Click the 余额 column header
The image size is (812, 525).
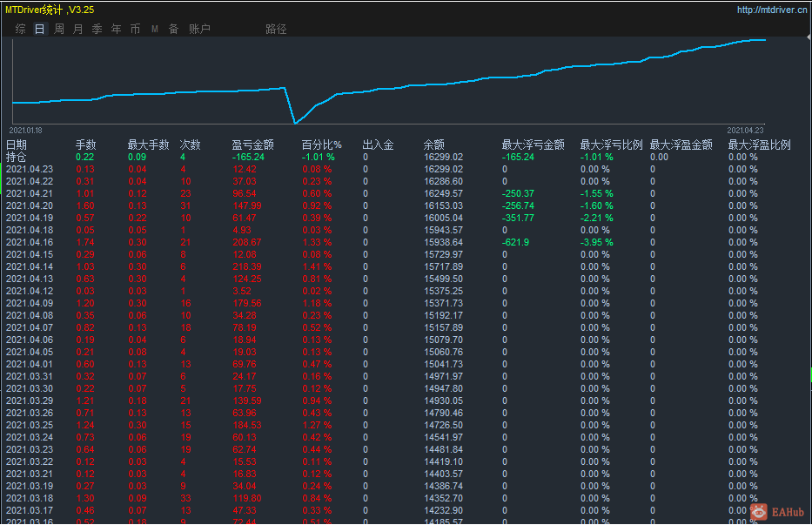[434, 145]
